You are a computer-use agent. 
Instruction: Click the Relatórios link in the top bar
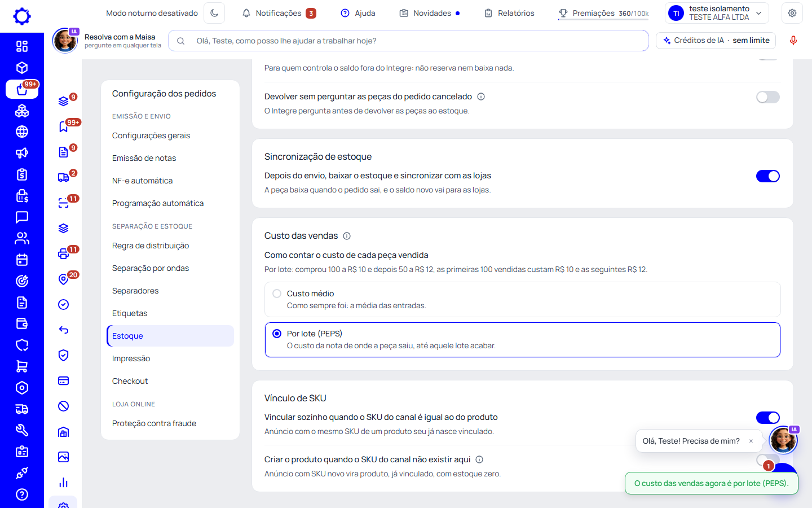click(x=509, y=13)
